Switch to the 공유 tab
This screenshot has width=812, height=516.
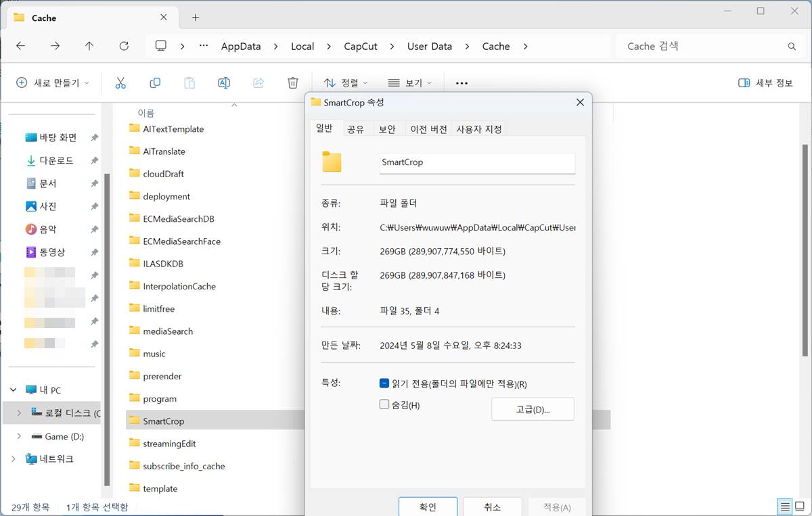(x=355, y=129)
